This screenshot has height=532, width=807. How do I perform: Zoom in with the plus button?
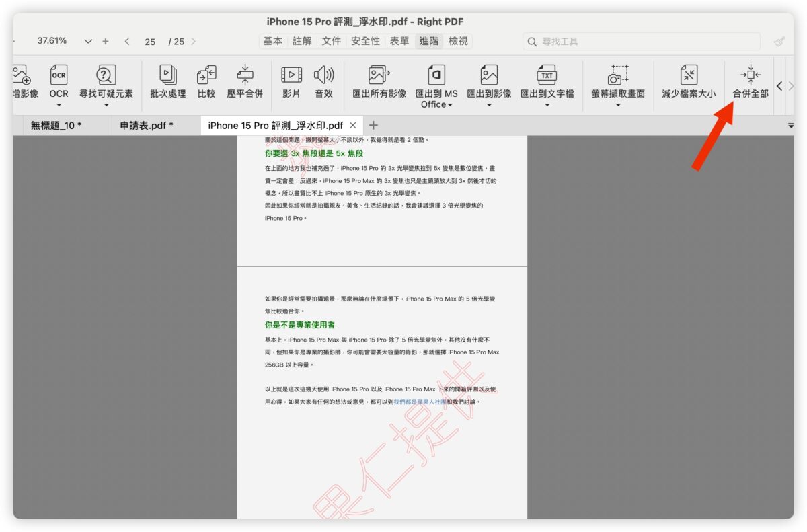(x=105, y=41)
